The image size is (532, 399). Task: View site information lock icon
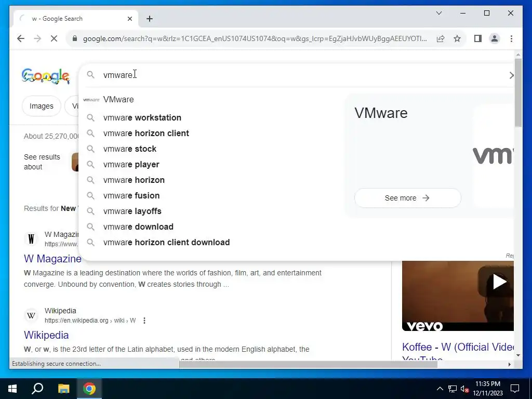75,38
